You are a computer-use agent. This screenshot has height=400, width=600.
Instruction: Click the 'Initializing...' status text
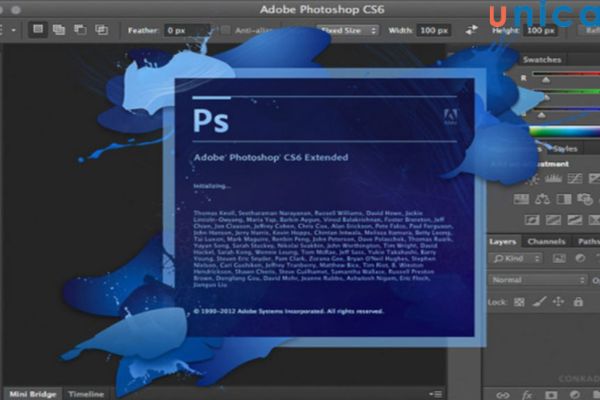pos(212,186)
